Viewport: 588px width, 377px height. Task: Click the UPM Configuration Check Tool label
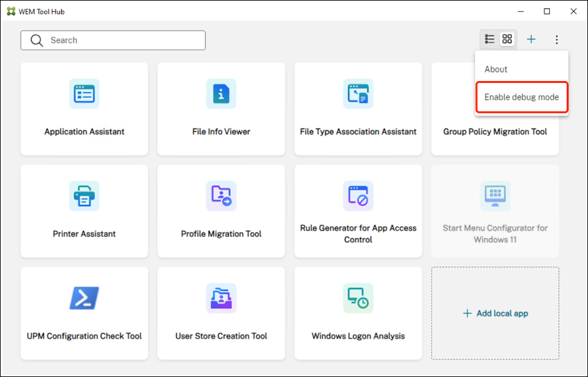pos(84,336)
